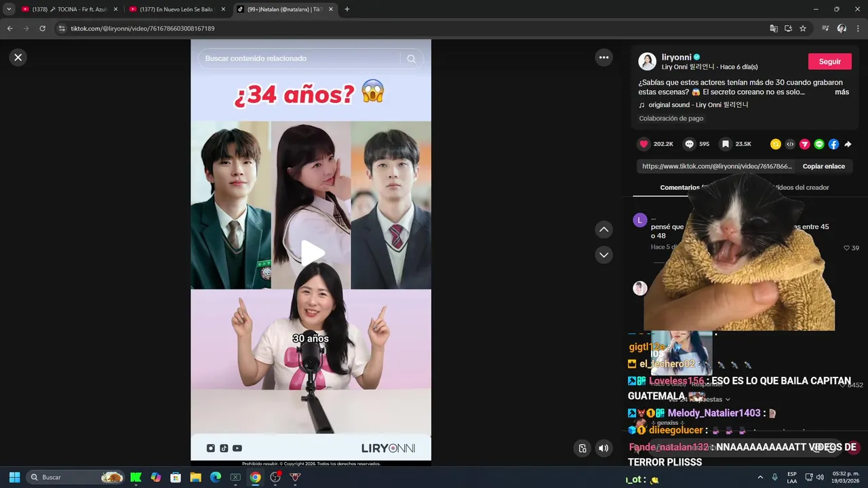Share the video to LINE
The image size is (868, 488).
[x=819, y=144]
